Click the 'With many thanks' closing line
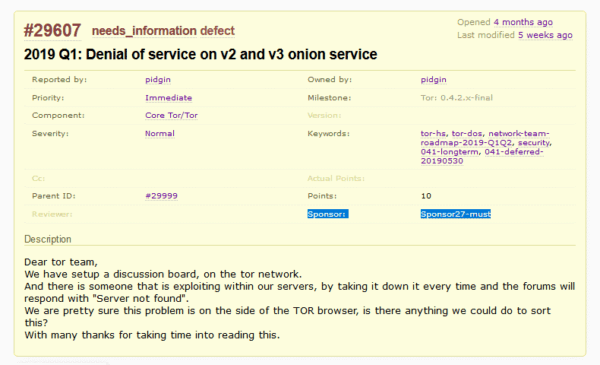This screenshot has height=365, width=600. (152, 335)
